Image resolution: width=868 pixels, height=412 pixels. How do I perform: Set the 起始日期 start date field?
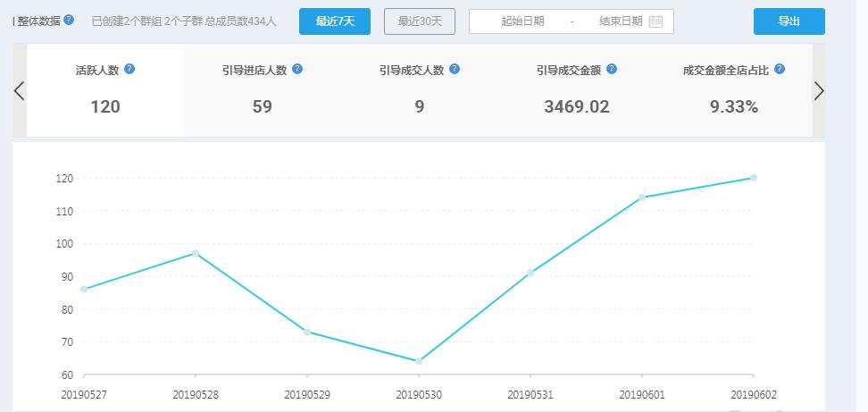coord(522,21)
